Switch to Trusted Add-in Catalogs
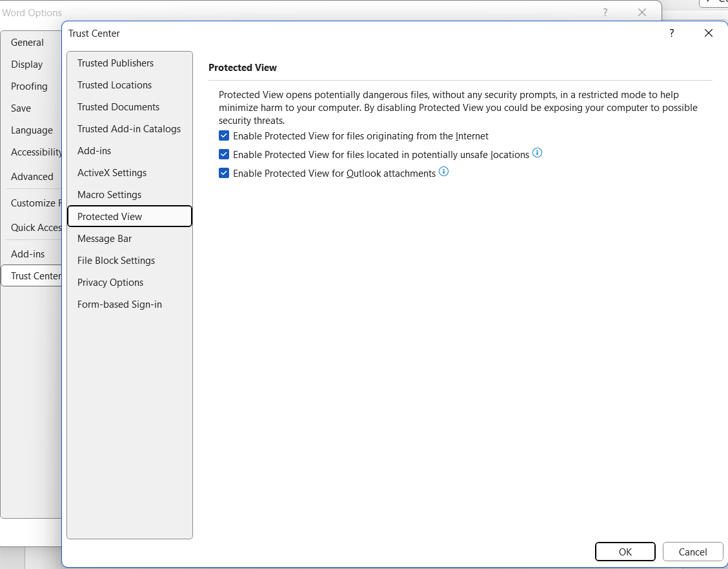 [x=128, y=128]
